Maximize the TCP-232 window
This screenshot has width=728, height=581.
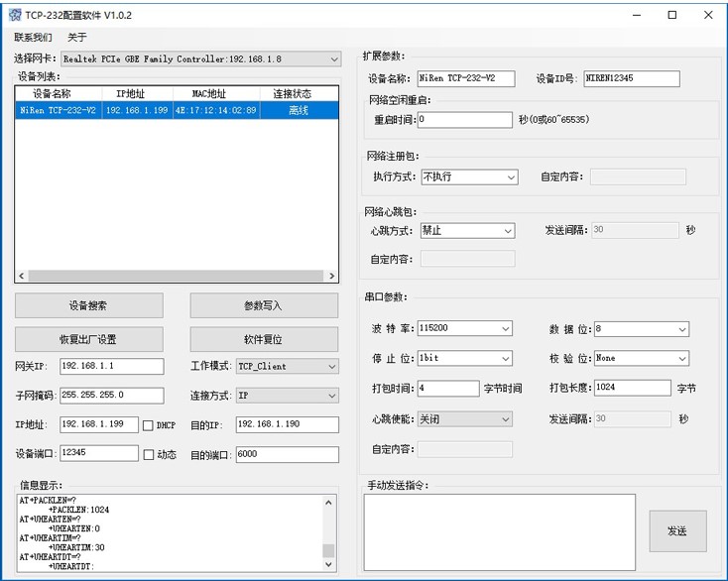click(x=671, y=15)
